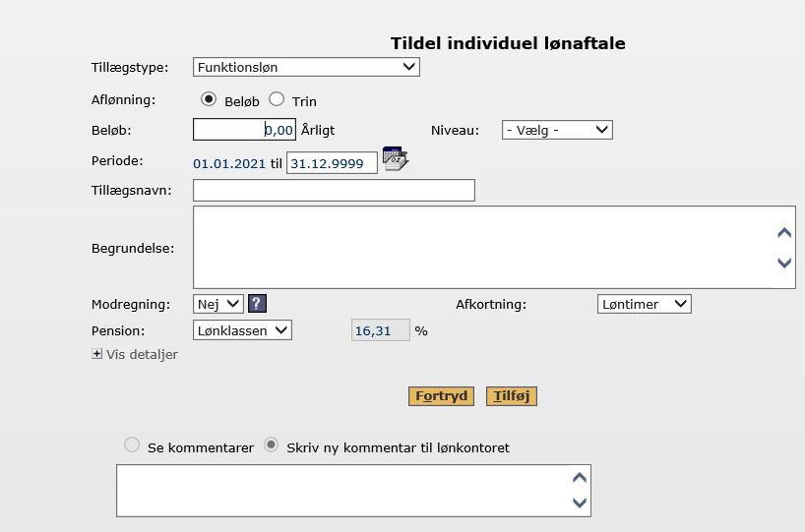The width and height of the screenshot is (805, 532).
Task: Click the Beløb amount input field
Action: 244,129
